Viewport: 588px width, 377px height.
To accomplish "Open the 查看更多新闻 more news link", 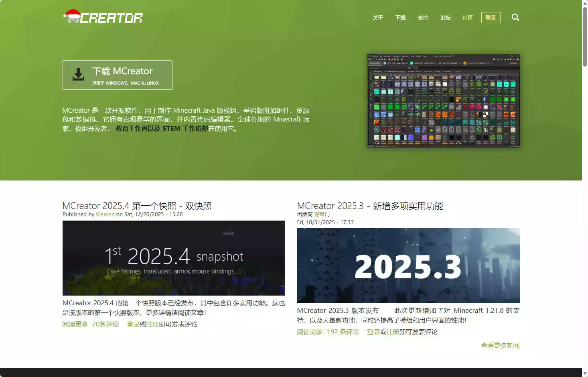I will point(500,345).
